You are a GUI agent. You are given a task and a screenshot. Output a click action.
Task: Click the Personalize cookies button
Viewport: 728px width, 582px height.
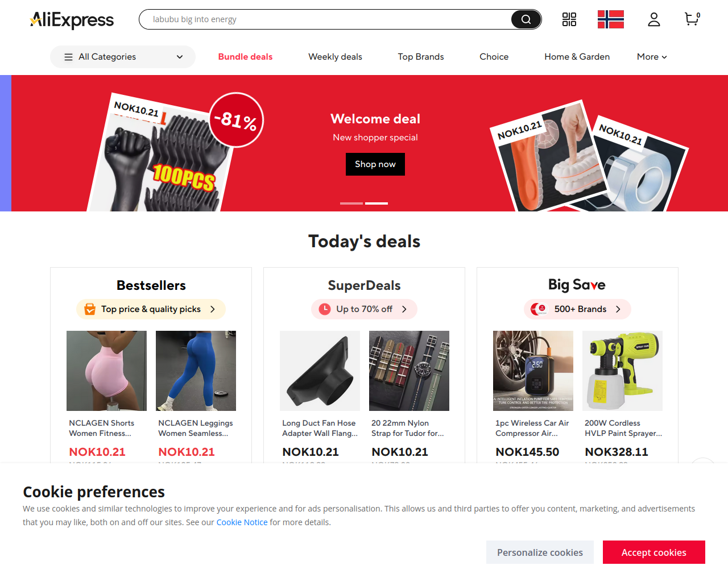click(x=540, y=552)
